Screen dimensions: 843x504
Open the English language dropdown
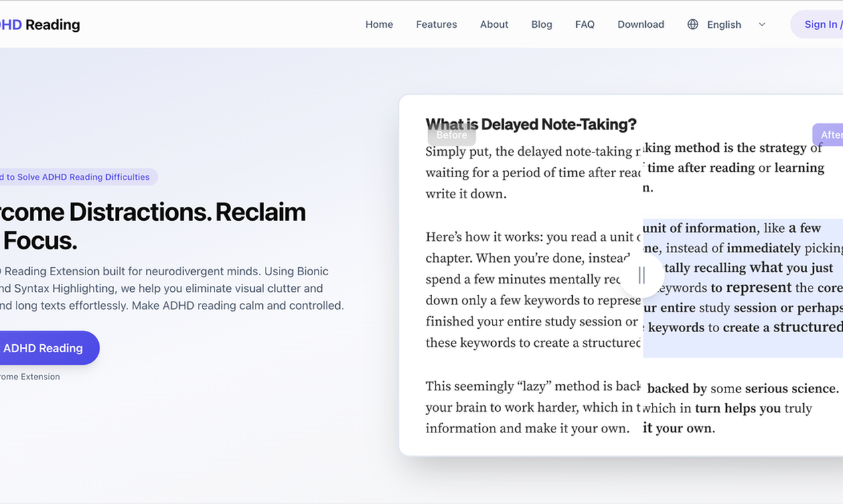coord(726,25)
